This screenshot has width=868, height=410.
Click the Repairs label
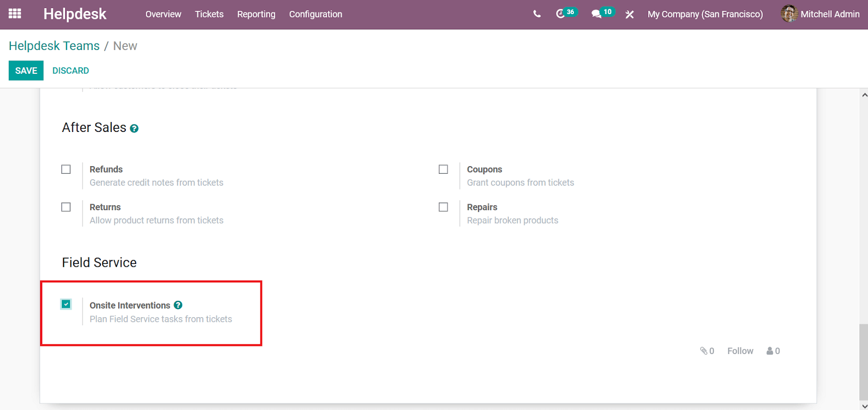click(x=482, y=207)
